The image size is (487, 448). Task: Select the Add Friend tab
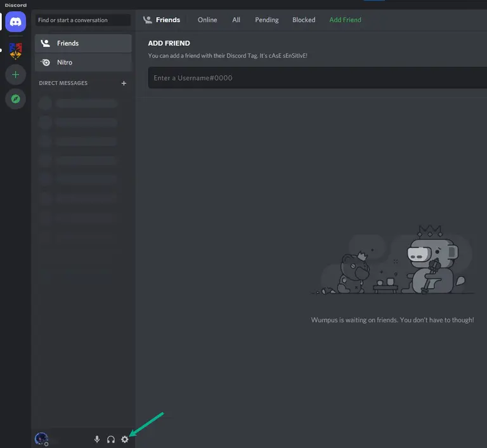345,20
